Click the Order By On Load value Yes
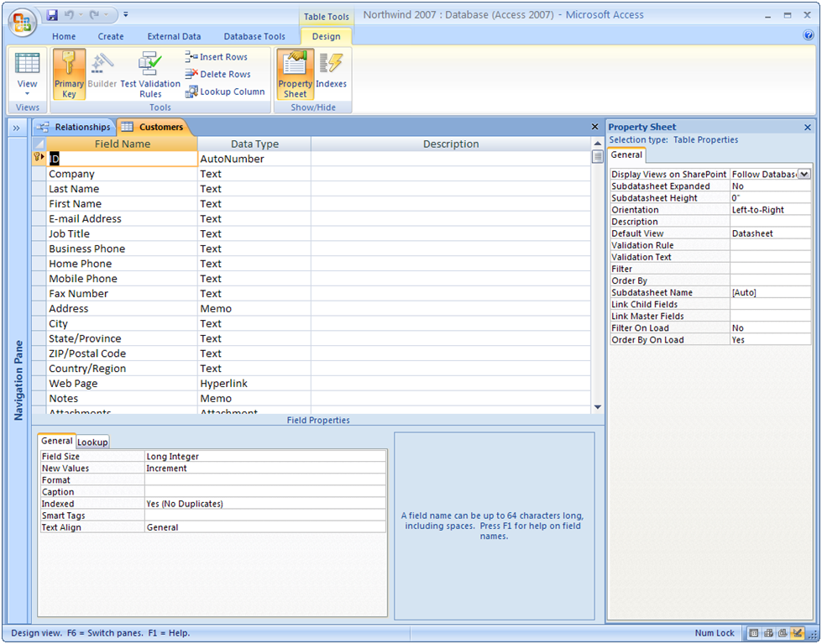Viewport: 822px width, 644px height. pyautogui.click(x=770, y=340)
